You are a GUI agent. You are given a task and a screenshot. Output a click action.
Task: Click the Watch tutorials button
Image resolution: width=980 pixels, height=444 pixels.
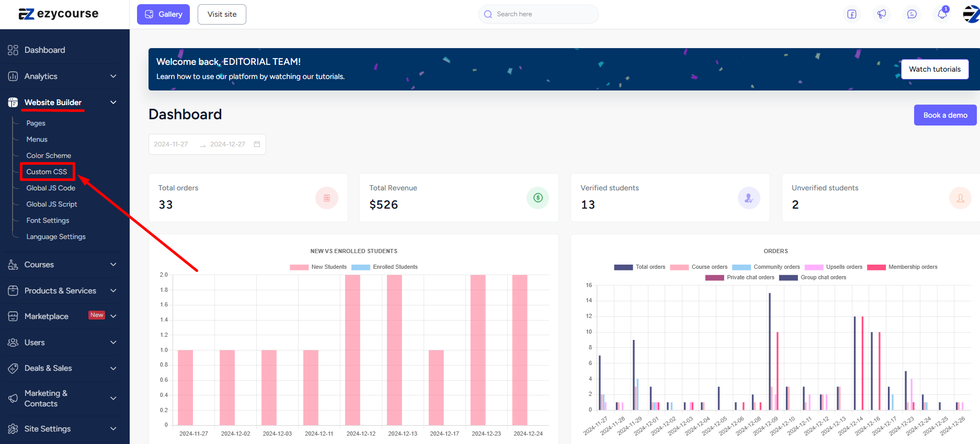tap(935, 69)
